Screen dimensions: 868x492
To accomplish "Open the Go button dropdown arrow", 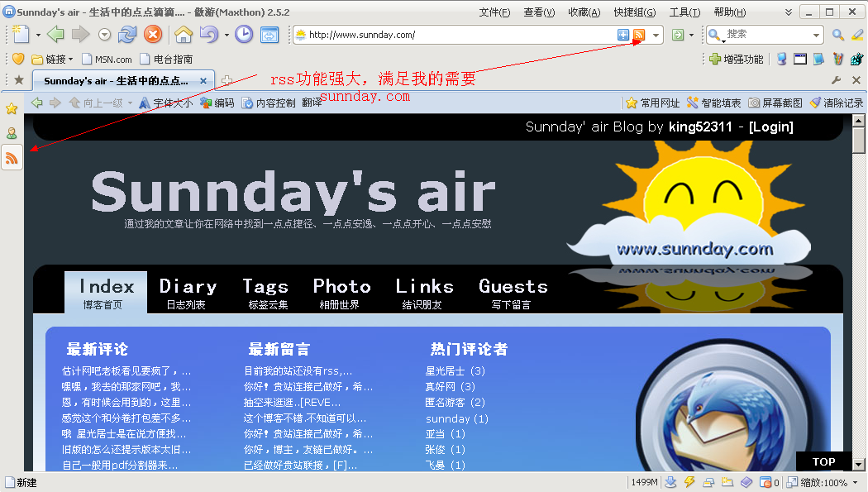I will (x=691, y=35).
